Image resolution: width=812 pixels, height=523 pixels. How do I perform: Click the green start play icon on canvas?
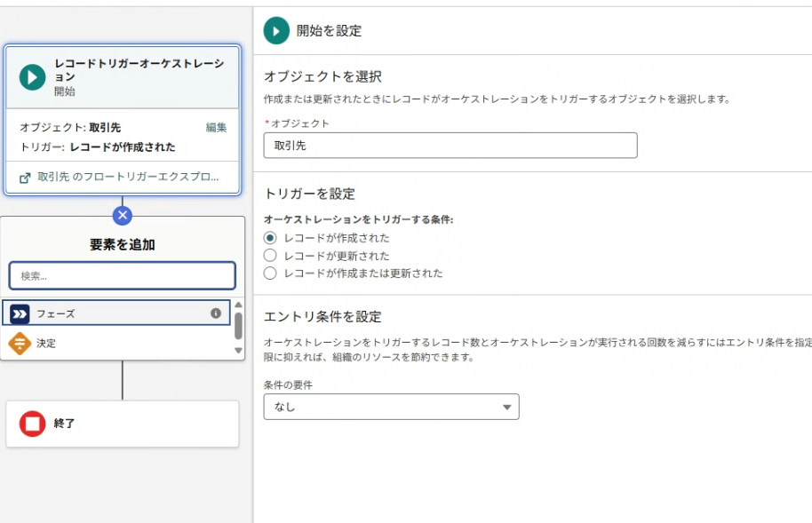pos(33,77)
